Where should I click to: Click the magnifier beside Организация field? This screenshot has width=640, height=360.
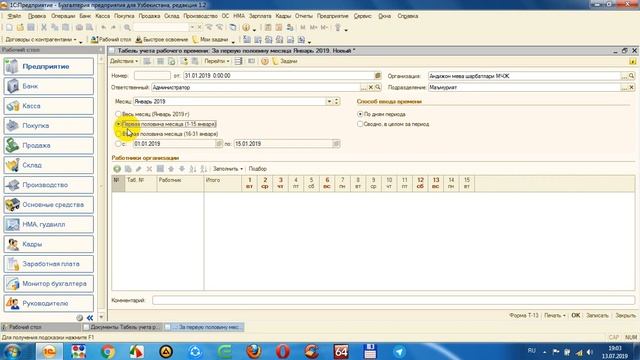631,76
